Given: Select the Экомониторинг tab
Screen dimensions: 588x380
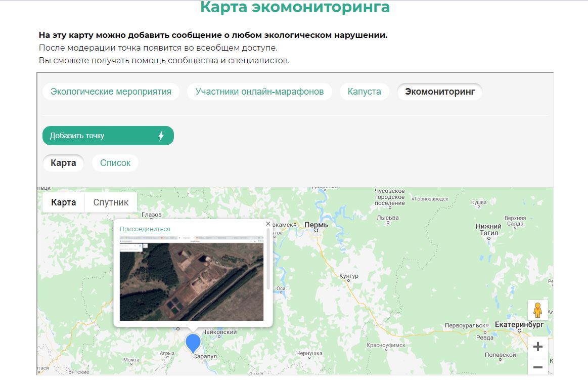Looking at the screenshot, I should [440, 92].
